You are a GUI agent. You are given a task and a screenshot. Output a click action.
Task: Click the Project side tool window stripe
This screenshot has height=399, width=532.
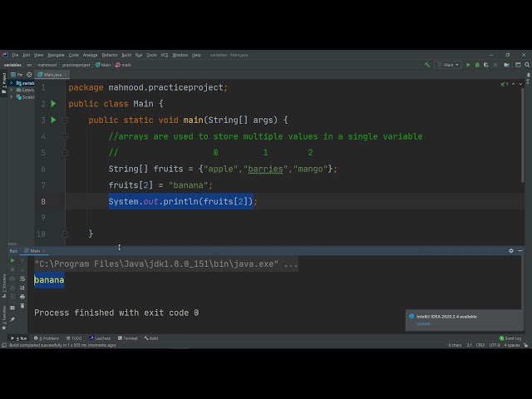(3, 83)
